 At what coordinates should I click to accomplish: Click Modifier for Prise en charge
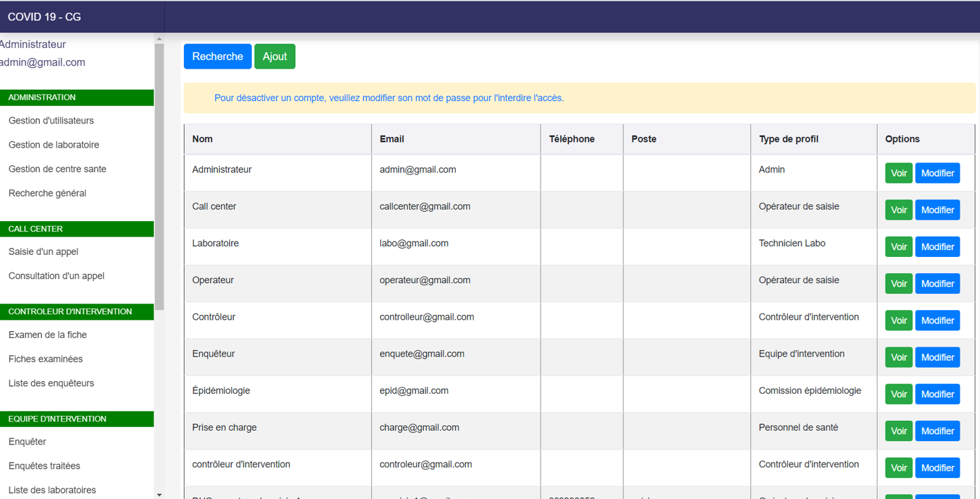click(x=937, y=431)
